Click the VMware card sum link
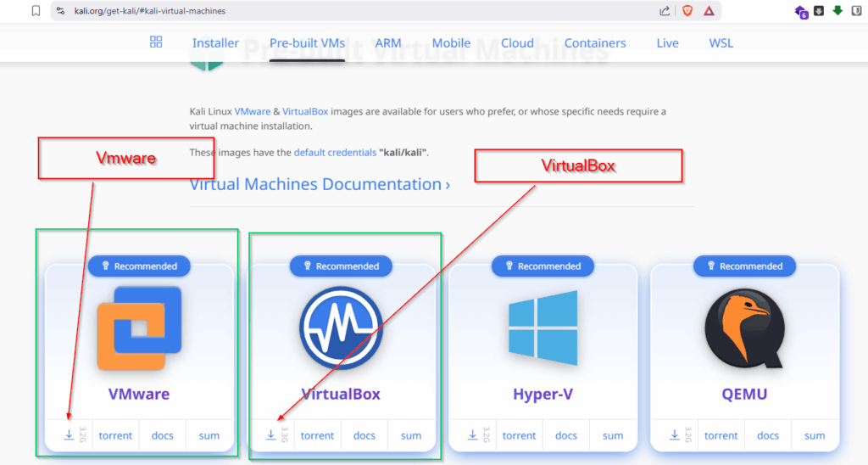This screenshot has width=868, height=465. coord(209,435)
